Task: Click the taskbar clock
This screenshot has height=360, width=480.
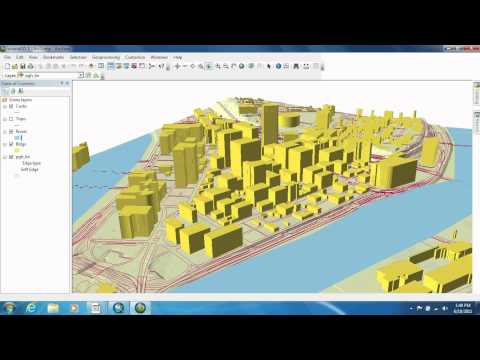Action: pyautogui.click(x=463, y=308)
